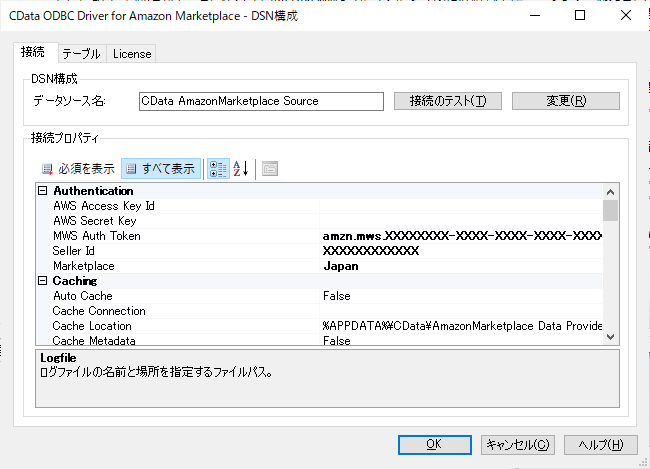
Task: Select the Auto Cache property
Action: click(82, 296)
